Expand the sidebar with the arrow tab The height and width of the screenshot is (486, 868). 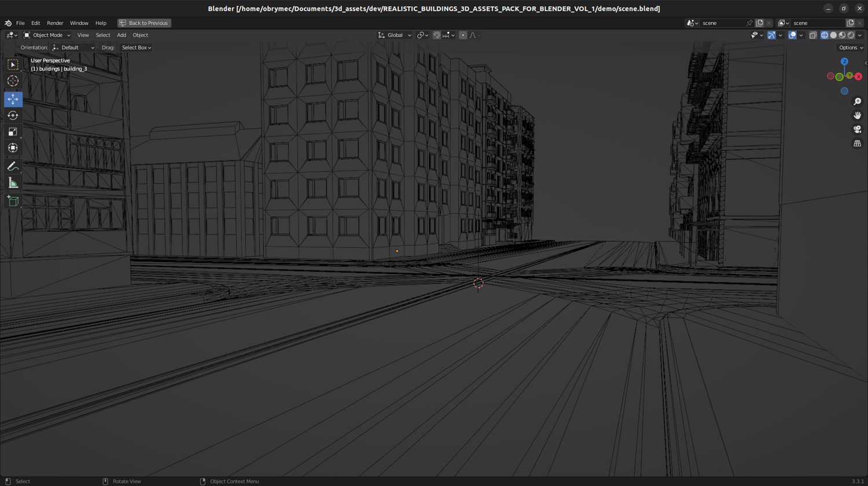tap(866, 63)
